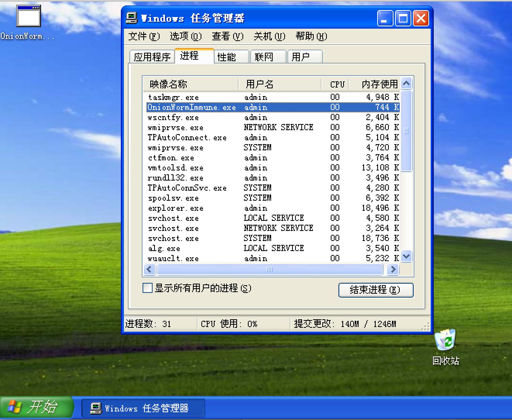Select the ctfmon.exe process row
Viewport: 512px width, 420px height.
[273, 158]
